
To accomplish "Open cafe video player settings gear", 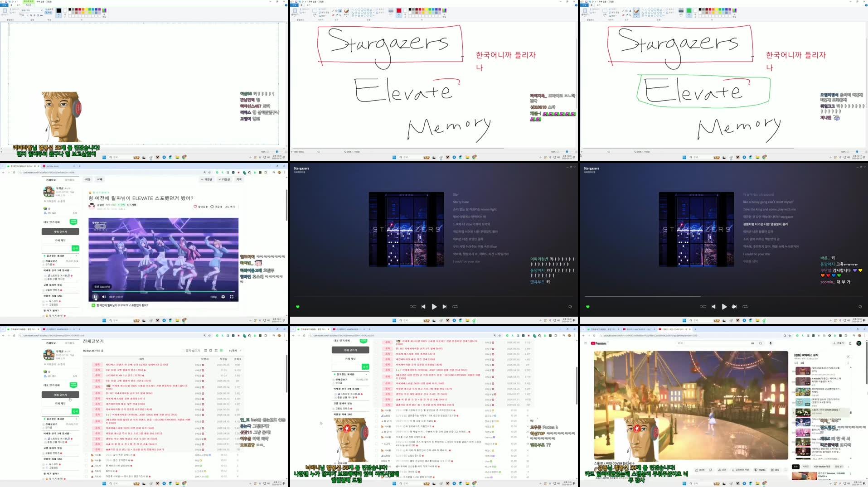I will pyautogui.click(x=223, y=297).
